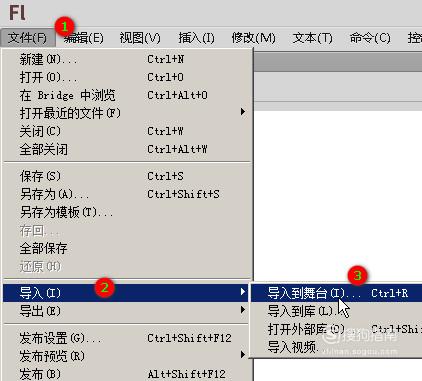Choose 打开外部库(O) in submenu
The width and height of the screenshot is (422, 381).
click(x=337, y=329)
